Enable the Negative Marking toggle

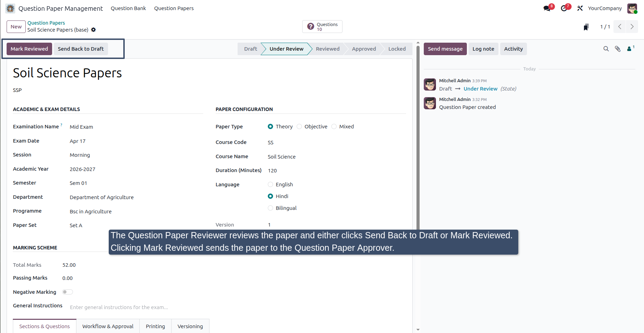click(67, 292)
